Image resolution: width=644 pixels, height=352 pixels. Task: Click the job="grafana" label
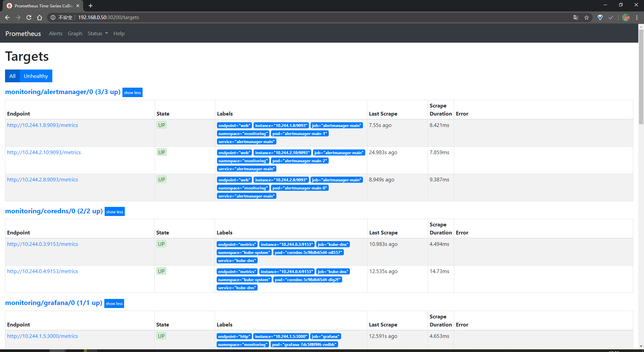[x=326, y=337]
